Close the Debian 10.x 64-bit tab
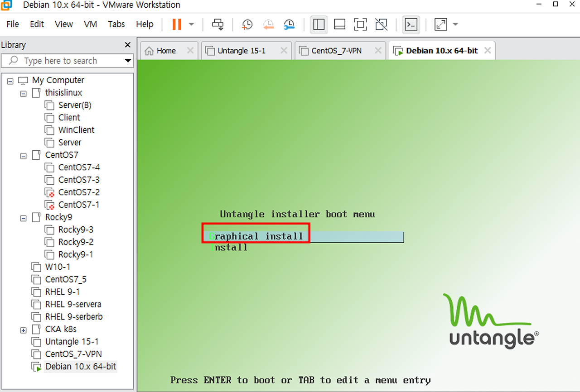 click(x=488, y=51)
